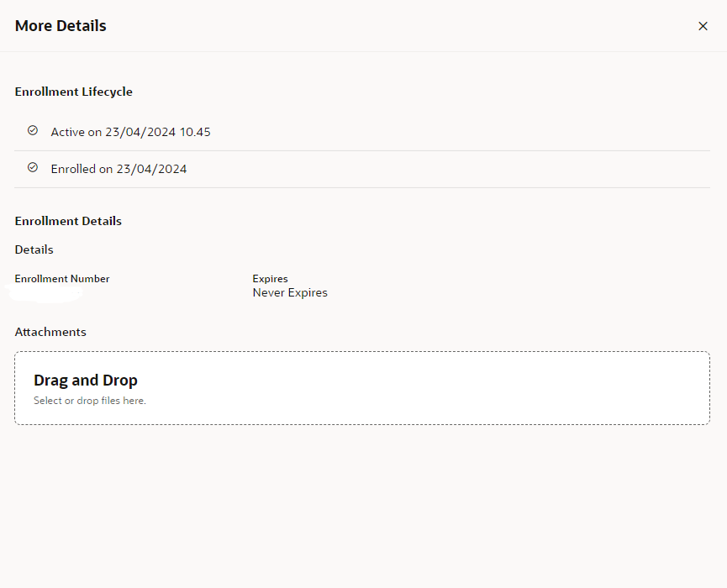Click the redacted Enrollment Number value
Screen dimensions: 727x588
pyautogui.click(x=46, y=293)
